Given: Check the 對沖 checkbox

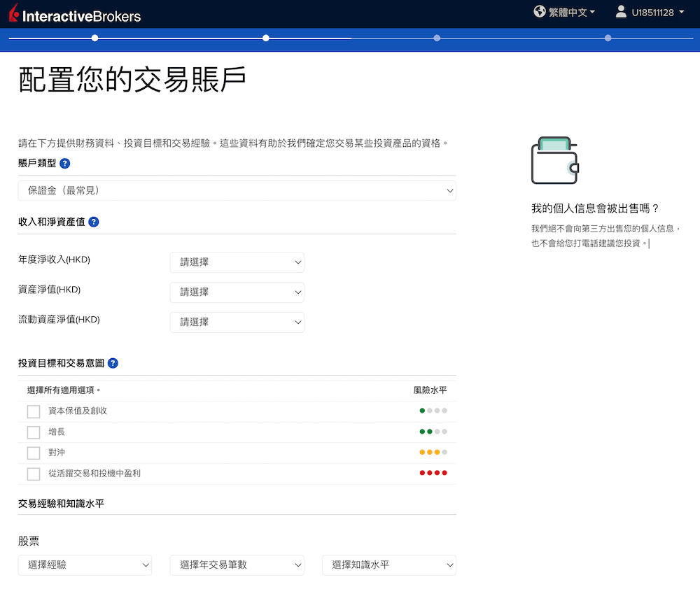Looking at the screenshot, I should [x=34, y=453].
